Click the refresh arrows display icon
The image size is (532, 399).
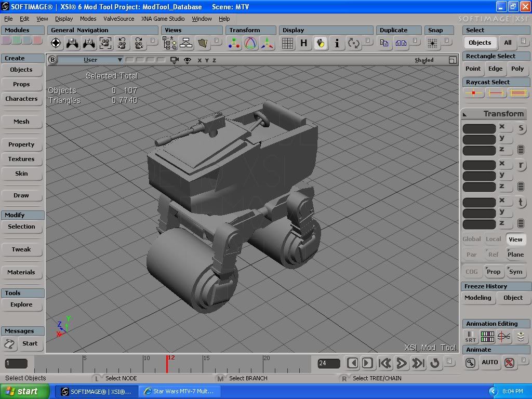353,43
